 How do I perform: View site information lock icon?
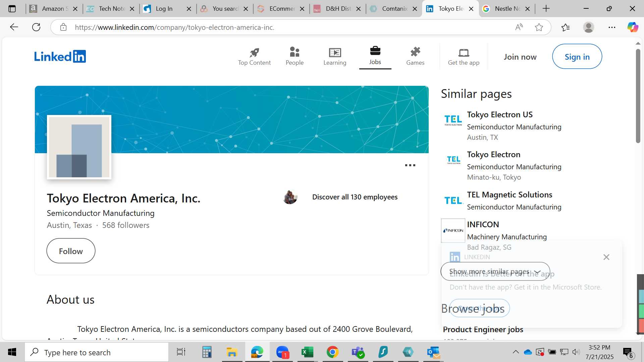point(63,27)
